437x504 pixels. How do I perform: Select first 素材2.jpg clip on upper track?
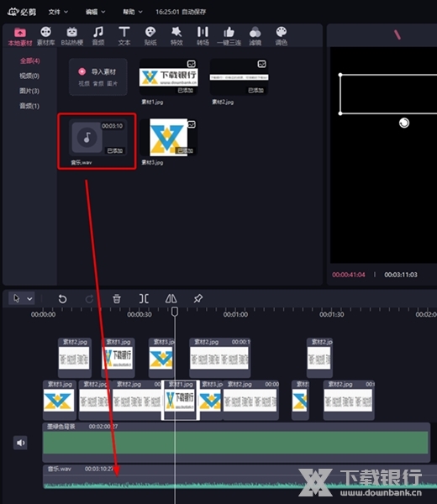75,358
